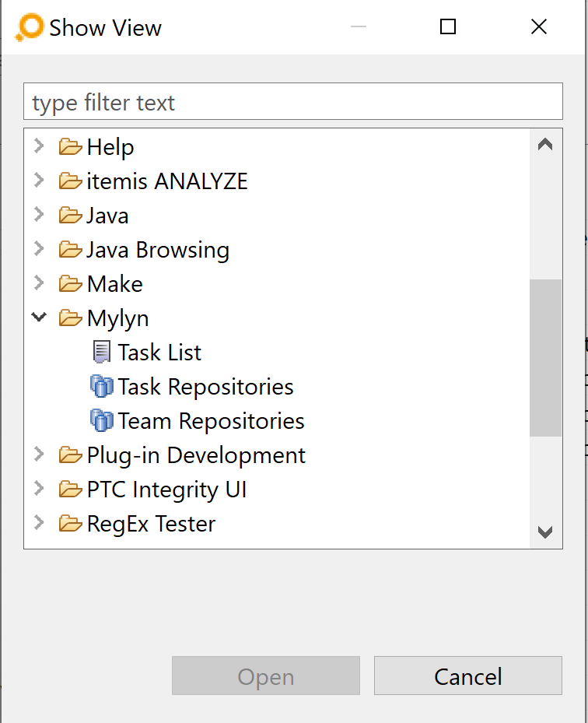Click the vertical scrollbar thumb
Screen dimensions: 588x723
tap(545, 358)
